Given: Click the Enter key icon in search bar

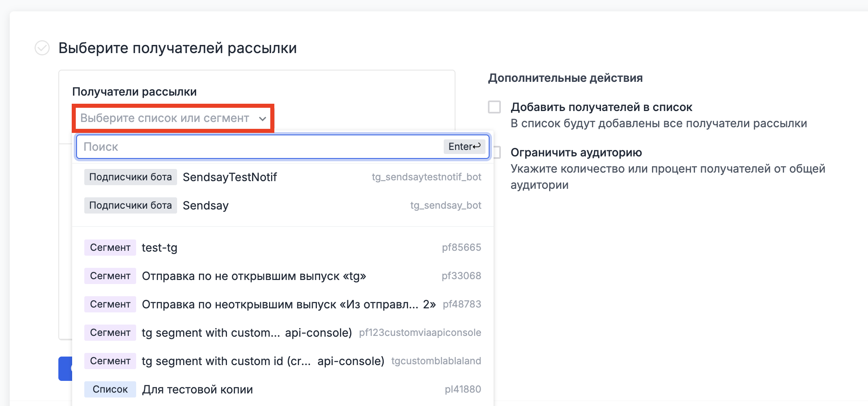Looking at the screenshot, I should pos(464,146).
